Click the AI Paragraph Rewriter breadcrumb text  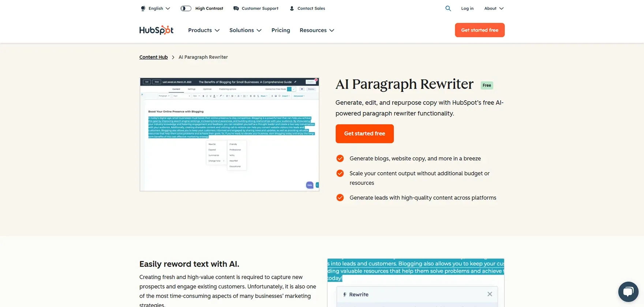pos(203,57)
